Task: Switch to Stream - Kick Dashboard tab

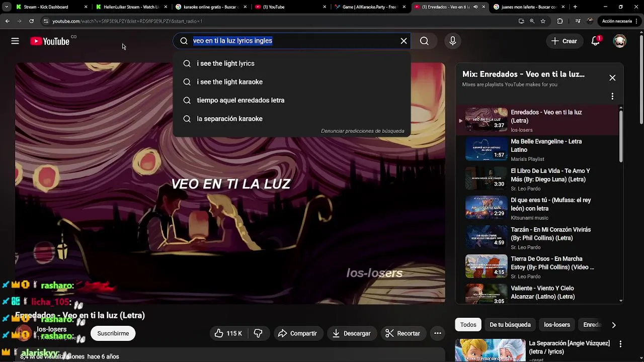Action: click(51, 7)
